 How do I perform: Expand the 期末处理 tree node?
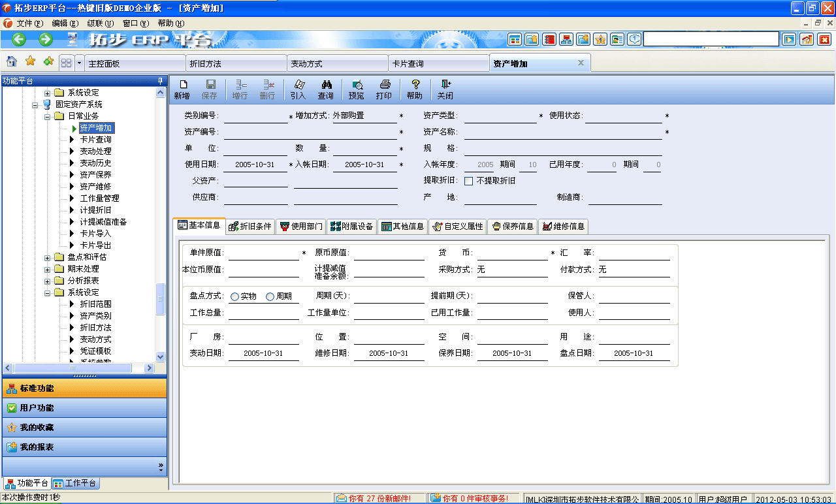click(x=46, y=268)
